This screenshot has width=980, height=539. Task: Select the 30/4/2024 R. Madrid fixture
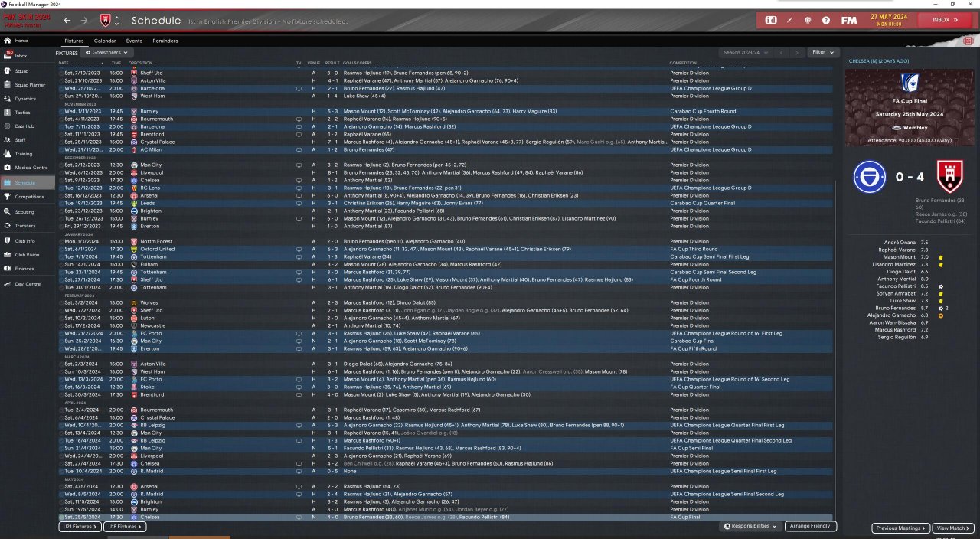coord(446,471)
